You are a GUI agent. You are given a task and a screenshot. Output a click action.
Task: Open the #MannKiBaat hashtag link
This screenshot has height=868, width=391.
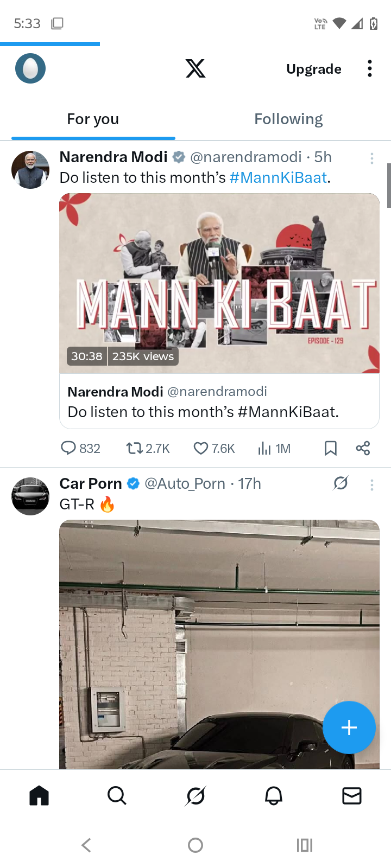[278, 178]
